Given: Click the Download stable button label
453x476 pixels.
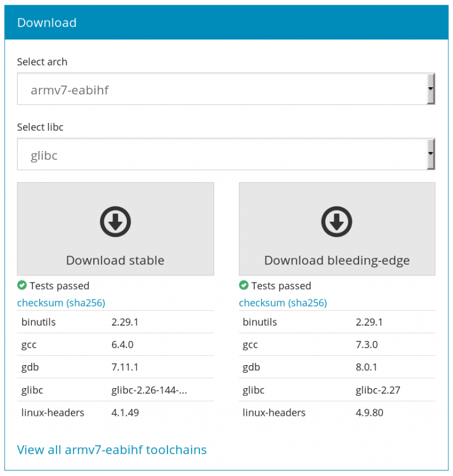Looking at the screenshot, I should click(116, 261).
